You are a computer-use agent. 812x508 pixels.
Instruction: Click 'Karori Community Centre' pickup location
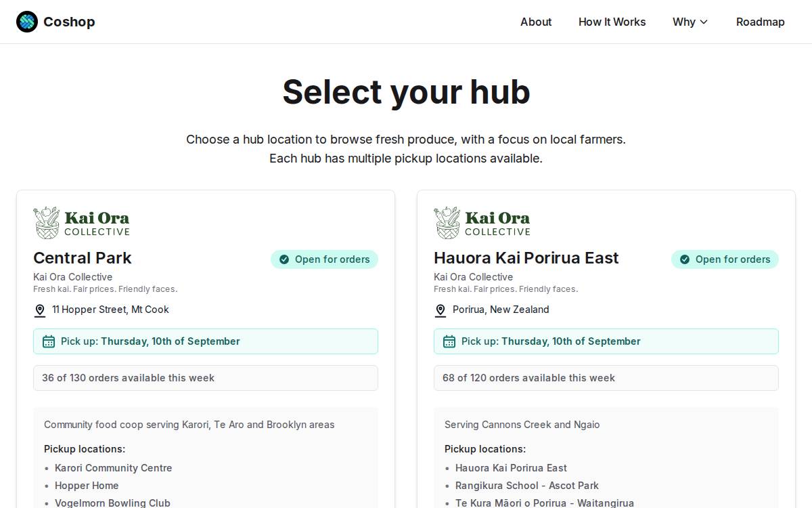pos(113,468)
